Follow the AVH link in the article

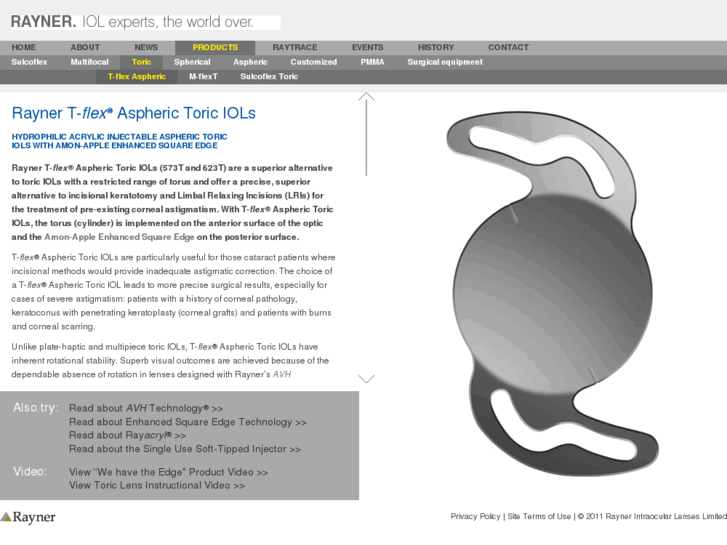[282, 374]
